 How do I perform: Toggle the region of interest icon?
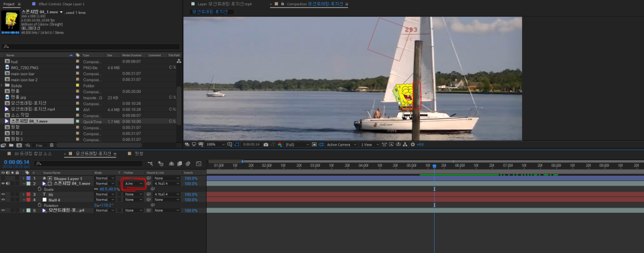point(314,144)
